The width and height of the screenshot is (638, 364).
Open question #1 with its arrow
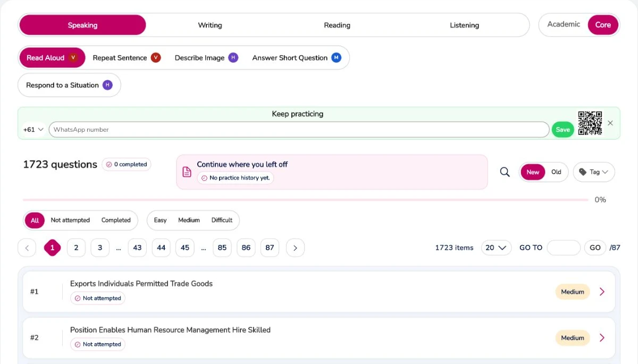(x=602, y=292)
